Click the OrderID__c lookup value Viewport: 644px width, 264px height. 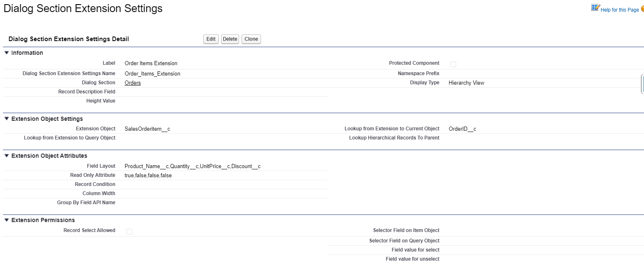(462, 129)
